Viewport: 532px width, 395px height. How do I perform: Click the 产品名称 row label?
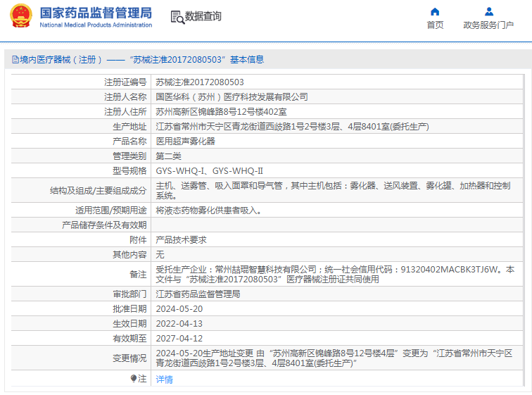(x=129, y=141)
